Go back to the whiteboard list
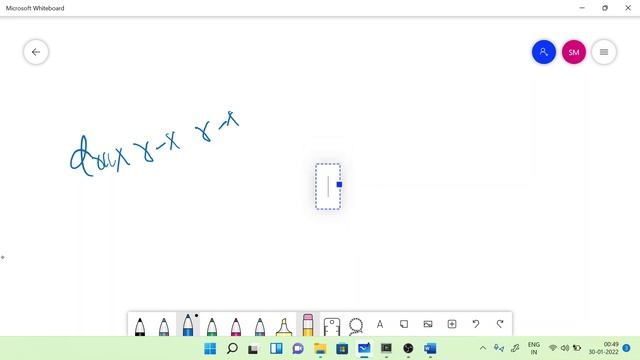Viewport: 640px width, 360px height. click(36, 52)
